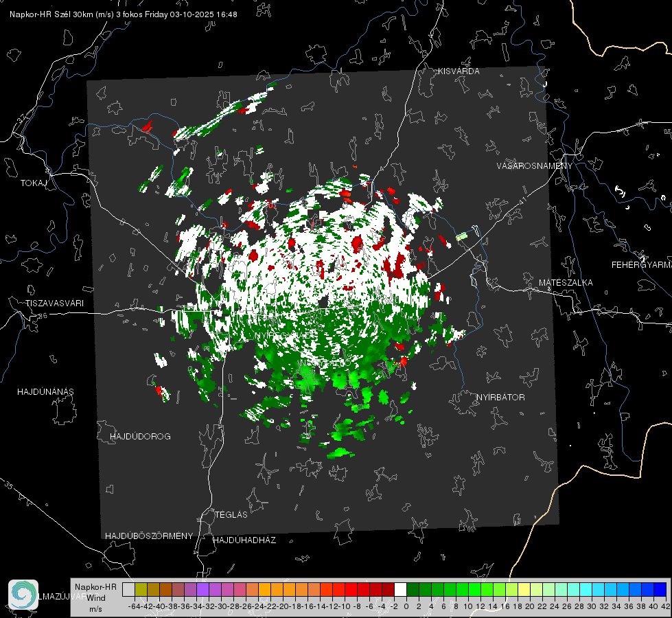Pick the orange swatch between -24 and -22

264,590
